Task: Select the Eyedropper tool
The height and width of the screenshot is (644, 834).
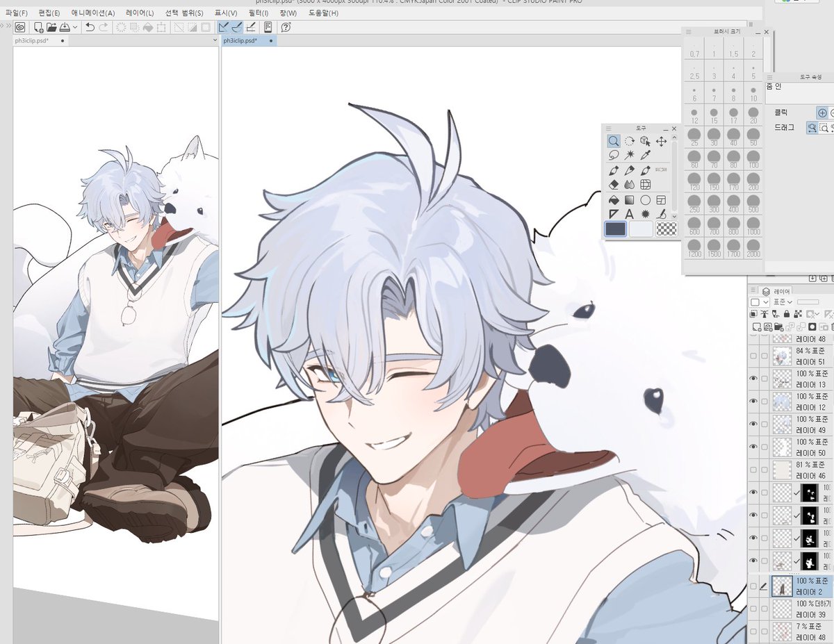Action: (x=645, y=155)
